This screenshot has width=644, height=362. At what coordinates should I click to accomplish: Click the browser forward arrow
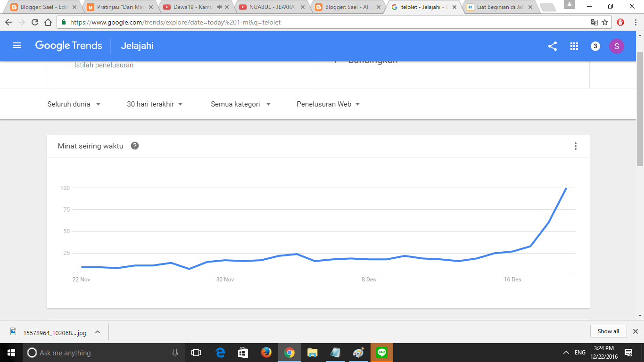(x=22, y=22)
